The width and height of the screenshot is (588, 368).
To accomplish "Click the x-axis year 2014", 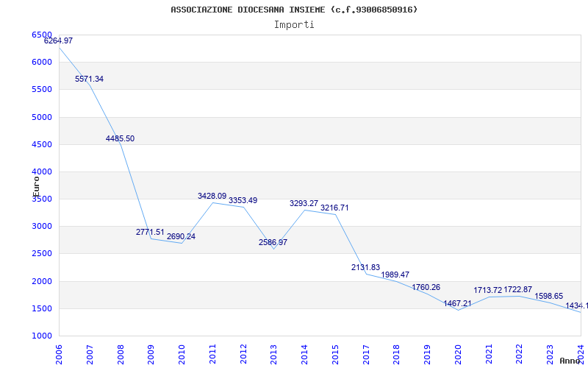I will 304,355.
